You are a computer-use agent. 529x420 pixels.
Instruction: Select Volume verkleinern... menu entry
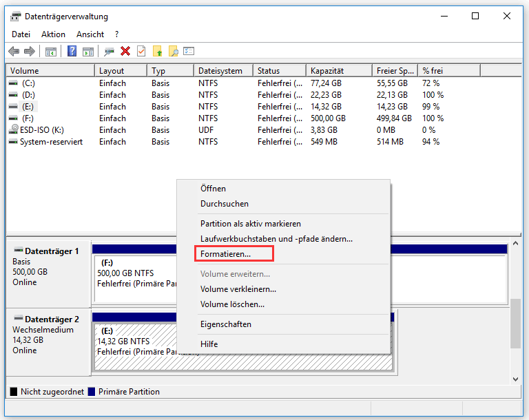click(x=283, y=289)
